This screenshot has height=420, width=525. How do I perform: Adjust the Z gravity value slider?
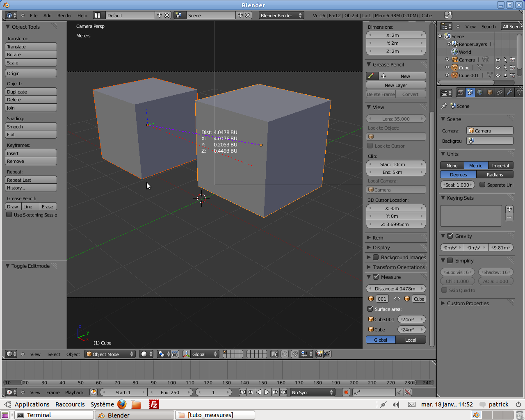coord(501,247)
